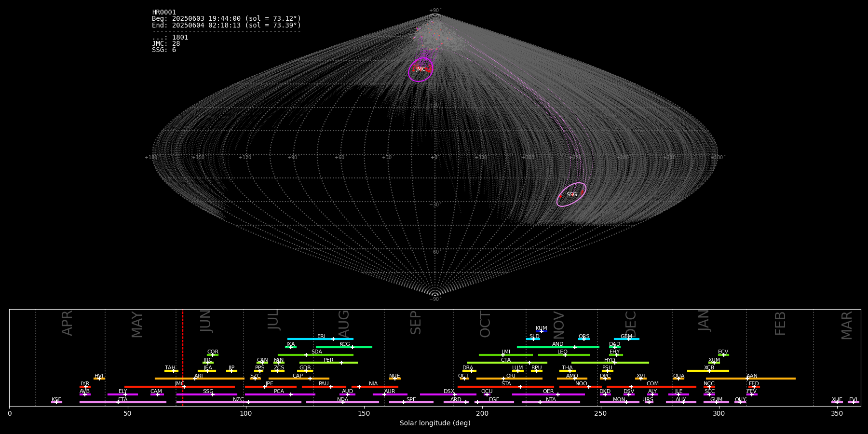Click the TAH shower label in timeline

[x=170, y=368]
